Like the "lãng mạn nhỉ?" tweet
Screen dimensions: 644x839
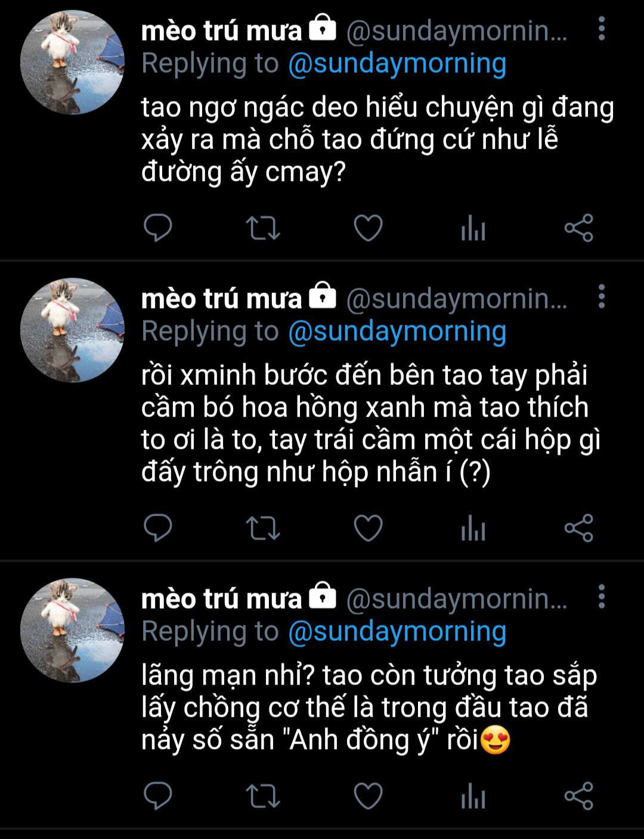pyautogui.click(x=368, y=796)
